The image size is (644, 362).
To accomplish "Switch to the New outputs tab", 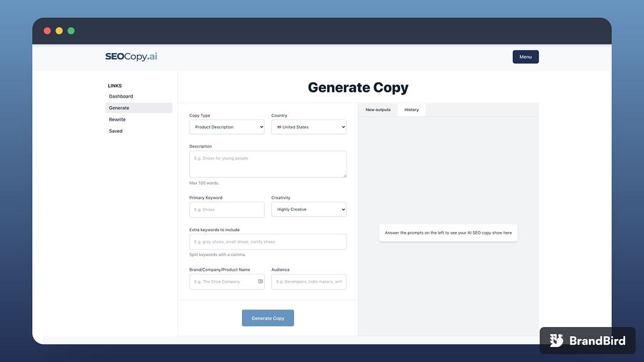I will click(x=378, y=110).
